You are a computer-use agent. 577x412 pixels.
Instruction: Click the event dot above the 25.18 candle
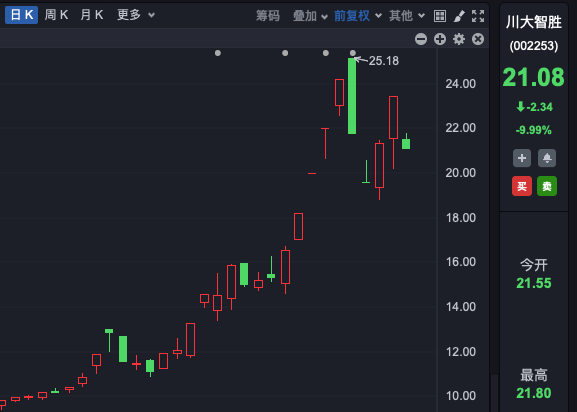coord(353,53)
